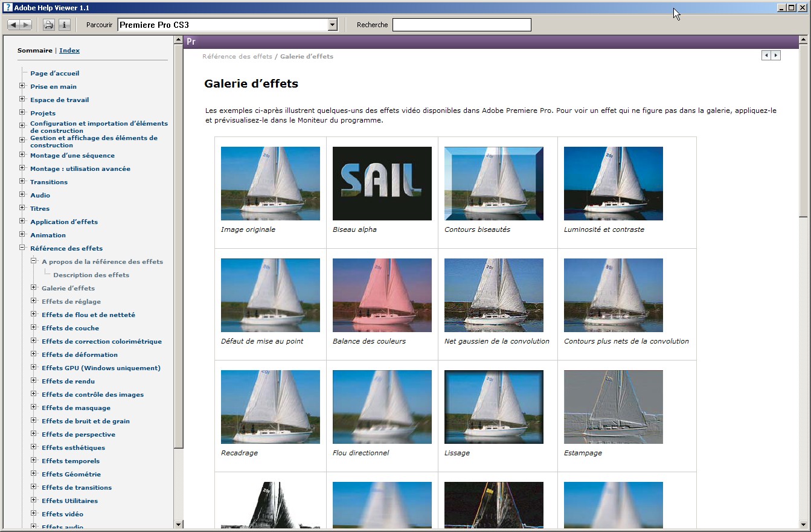
Task: Click the Galerie d'effets page heading
Action: [x=251, y=84]
